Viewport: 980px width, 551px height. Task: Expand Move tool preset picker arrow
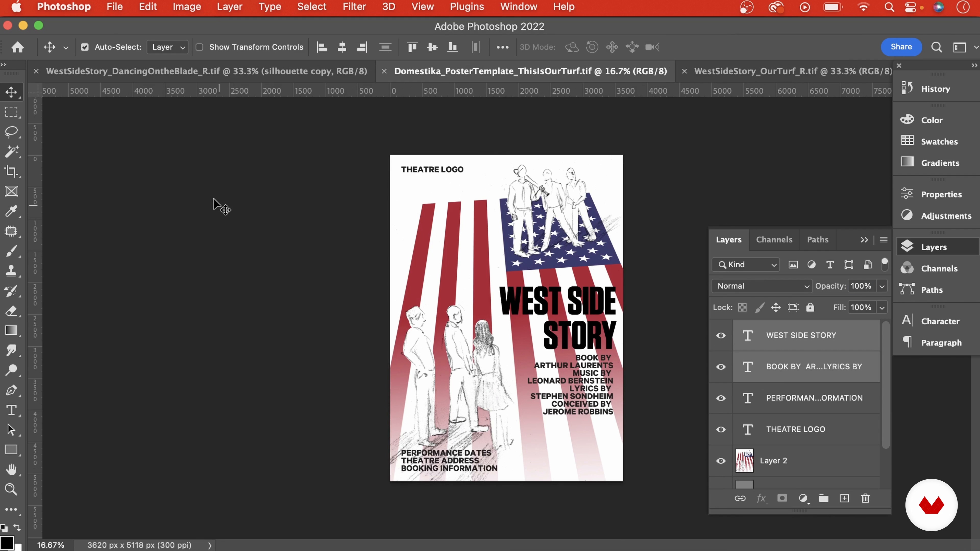tap(66, 47)
